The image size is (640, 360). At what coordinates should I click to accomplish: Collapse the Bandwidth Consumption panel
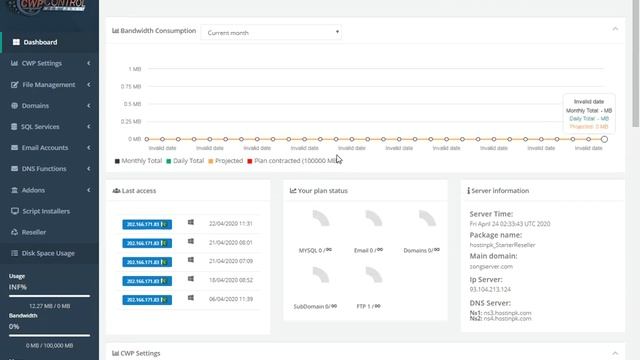(x=615, y=29)
